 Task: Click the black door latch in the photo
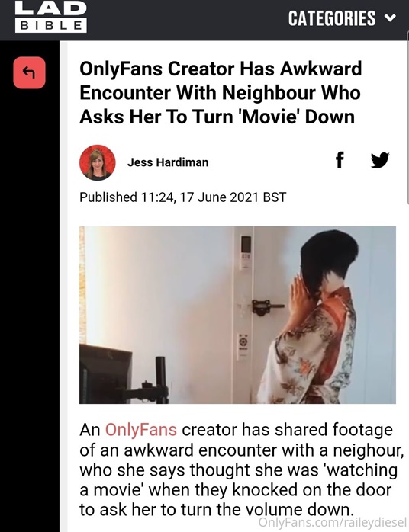pos(267,307)
